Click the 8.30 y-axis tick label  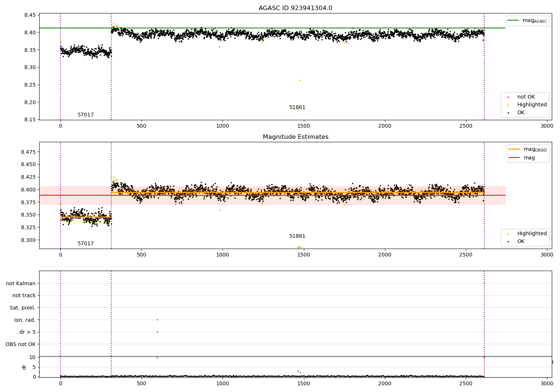(x=30, y=68)
